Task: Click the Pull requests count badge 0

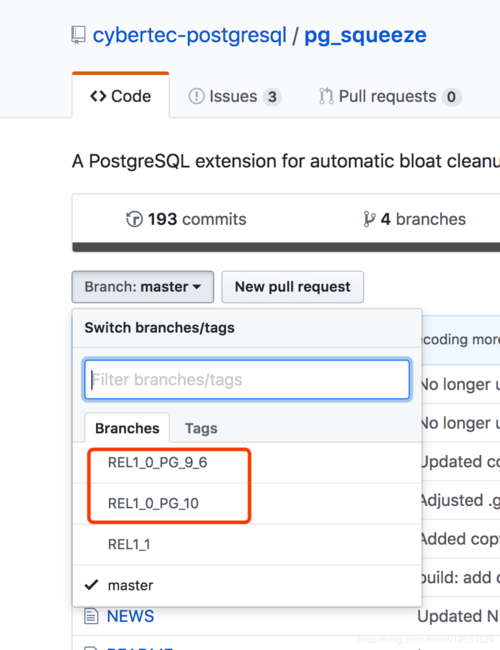Action: pyautogui.click(x=451, y=97)
